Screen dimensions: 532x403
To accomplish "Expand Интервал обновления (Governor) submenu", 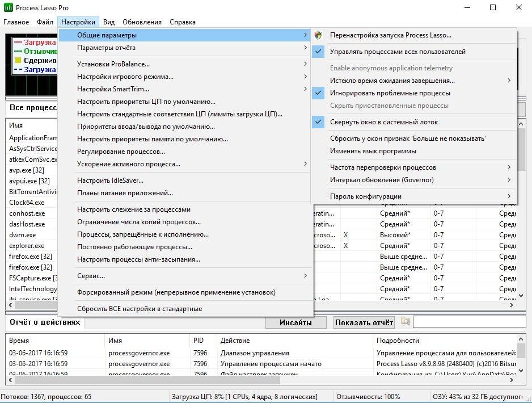I will click(x=413, y=180).
